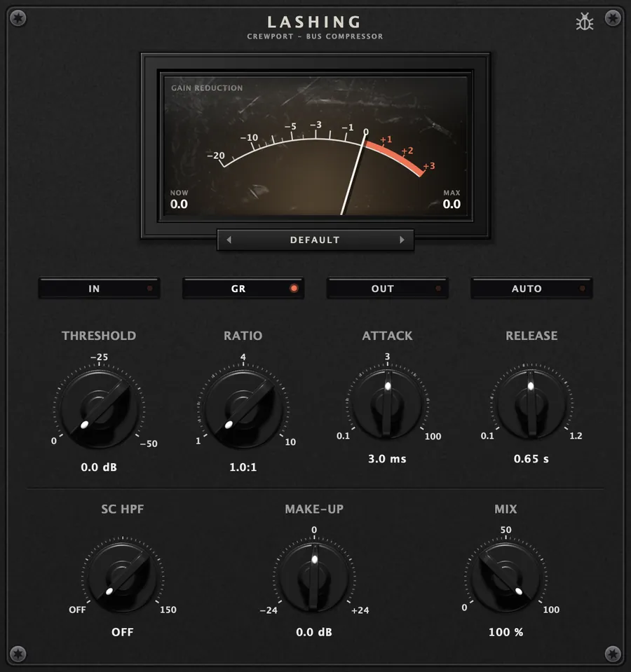
Task: Enable AUTO release button
Action: [x=531, y=289]
